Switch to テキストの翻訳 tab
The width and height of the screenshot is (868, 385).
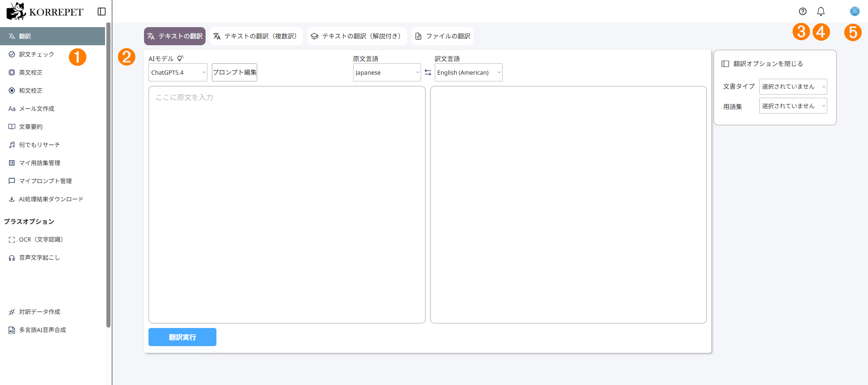coord(175,36)
